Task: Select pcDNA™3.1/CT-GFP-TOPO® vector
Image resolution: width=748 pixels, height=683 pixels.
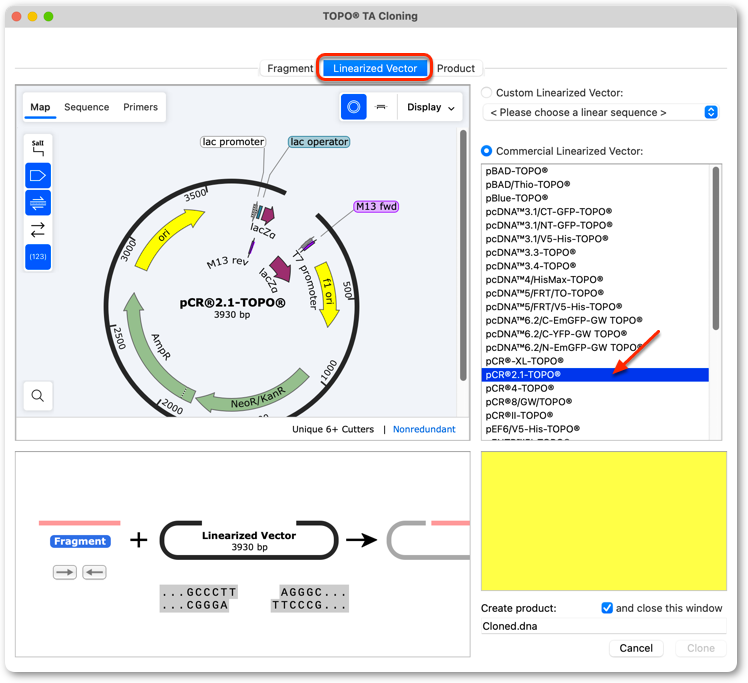Action: [x=595, y=211]
